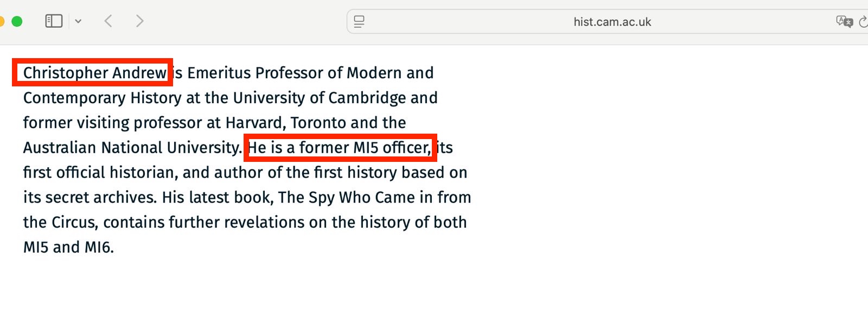Click "MI6" at the end of the paragraph

[98, 247]
